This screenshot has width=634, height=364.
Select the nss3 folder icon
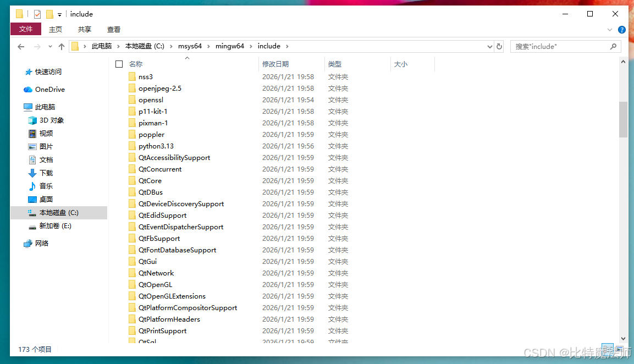(132, 76)
